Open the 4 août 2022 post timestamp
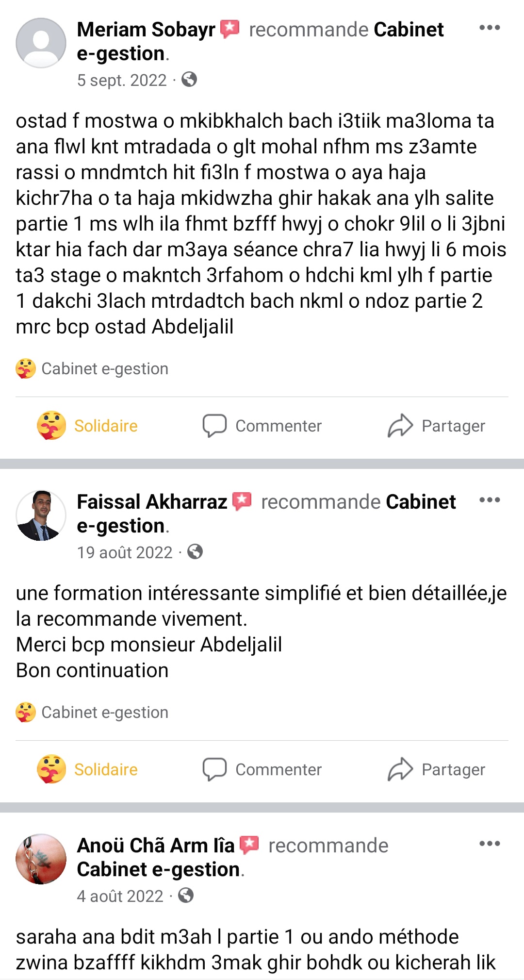 pos(120,896)
